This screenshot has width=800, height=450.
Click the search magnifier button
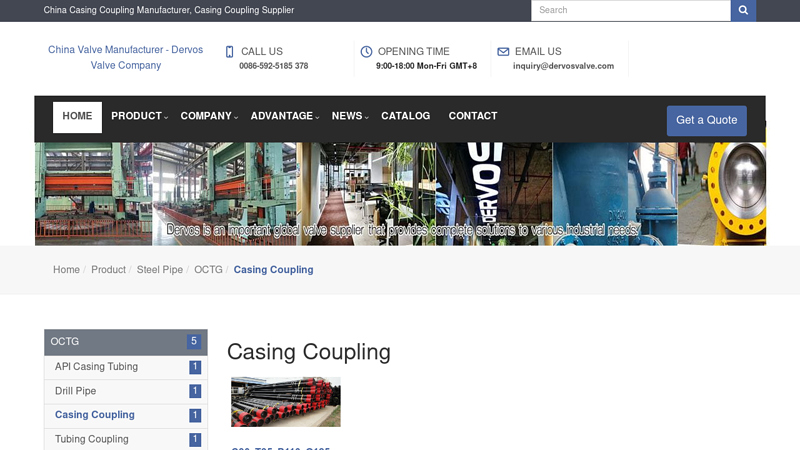(743, 10)
